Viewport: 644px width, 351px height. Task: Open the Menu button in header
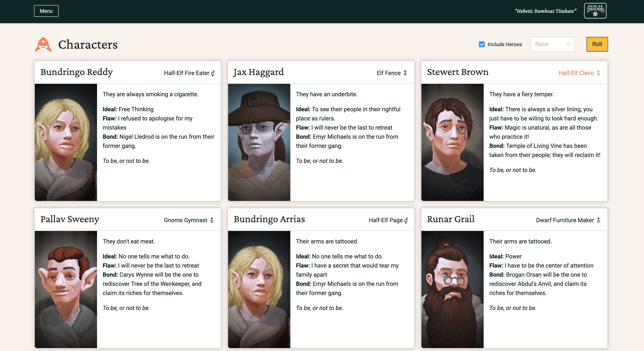tap(46, 11)
